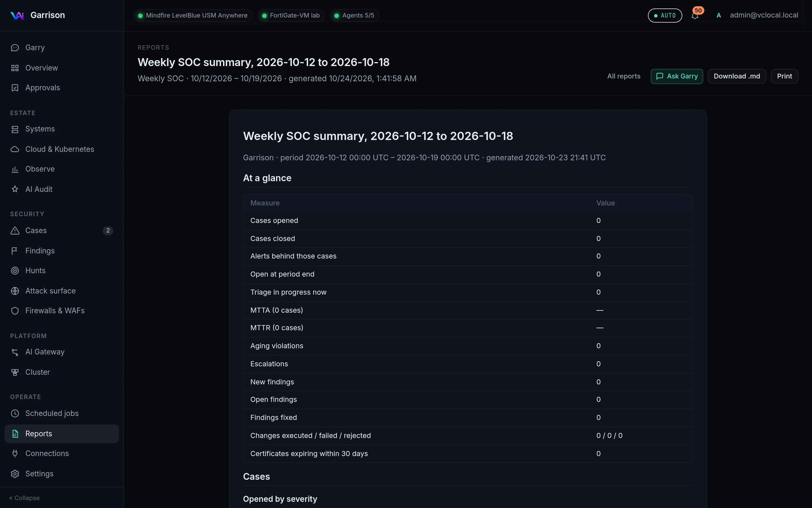The height and width of the screenshot is (508, 812).
Task: Click the Firewalls & WAFs shield icon
Action: [15, 311]
